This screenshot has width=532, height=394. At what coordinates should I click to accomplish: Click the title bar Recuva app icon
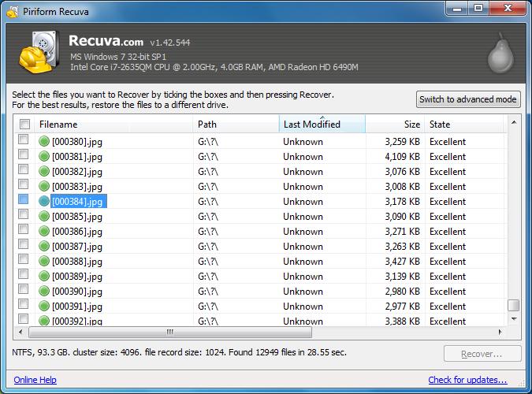point(12,10)
